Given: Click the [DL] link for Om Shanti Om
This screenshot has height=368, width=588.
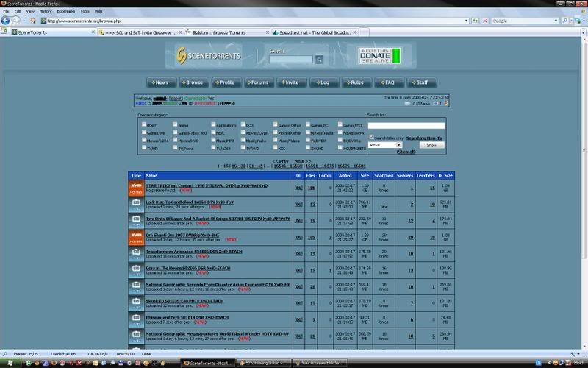Looking at the screenshot, I should [298, 237].
